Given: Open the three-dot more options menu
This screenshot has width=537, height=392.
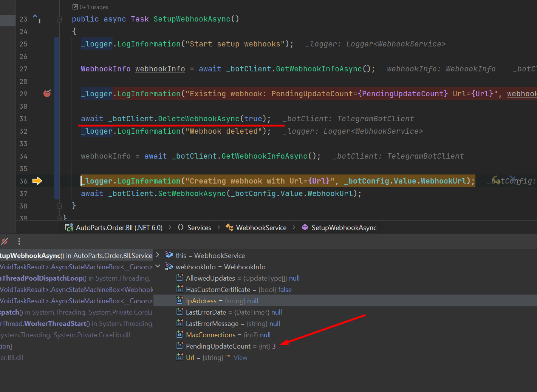Looking at the screenshot, I should click(19, 241).
